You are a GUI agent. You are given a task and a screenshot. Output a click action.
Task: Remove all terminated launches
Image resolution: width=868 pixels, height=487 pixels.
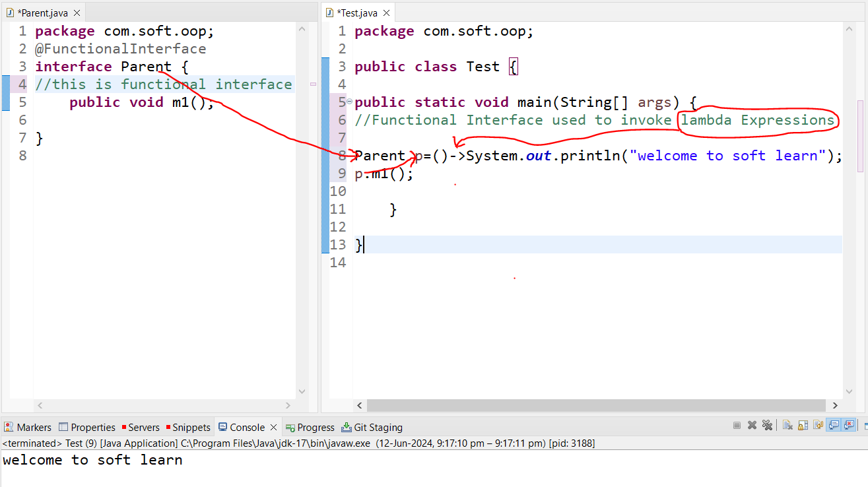[x=766, y=426]
